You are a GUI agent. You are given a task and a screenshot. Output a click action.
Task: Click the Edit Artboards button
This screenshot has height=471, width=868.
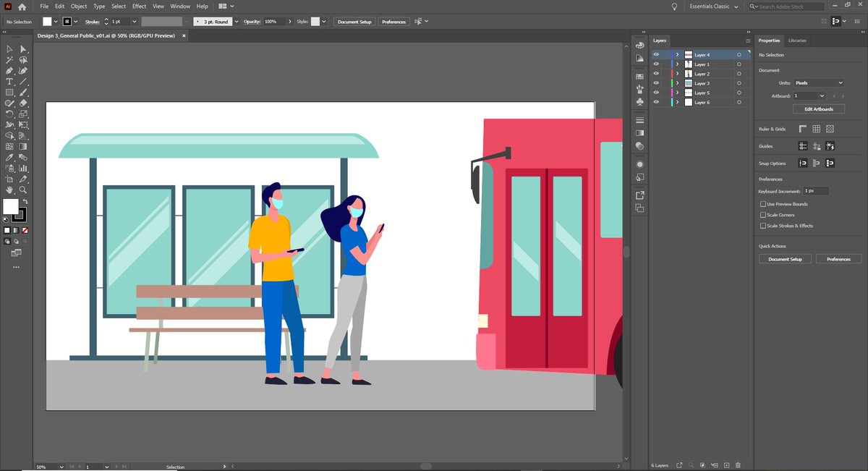[x=819, y=109]
